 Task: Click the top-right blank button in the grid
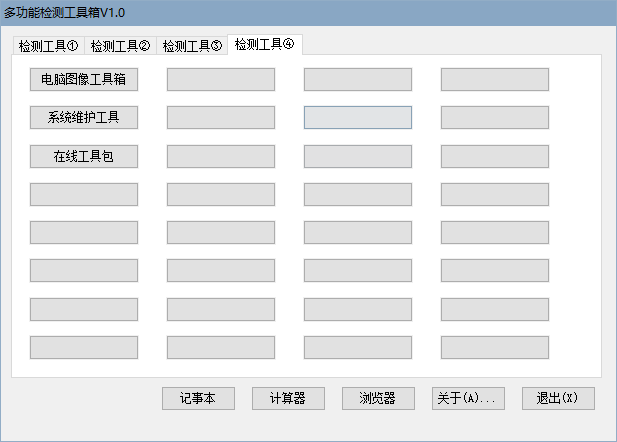click(x=495, y=79)
